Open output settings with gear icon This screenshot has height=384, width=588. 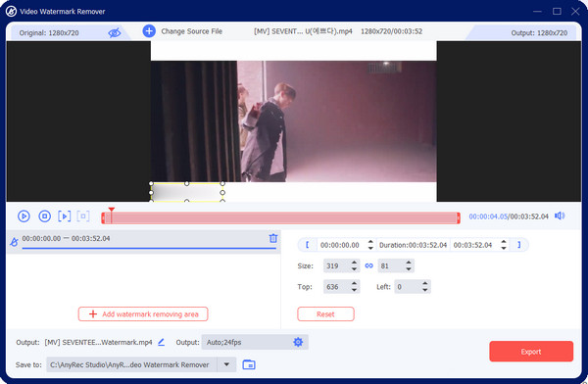(x=298, y=342)
